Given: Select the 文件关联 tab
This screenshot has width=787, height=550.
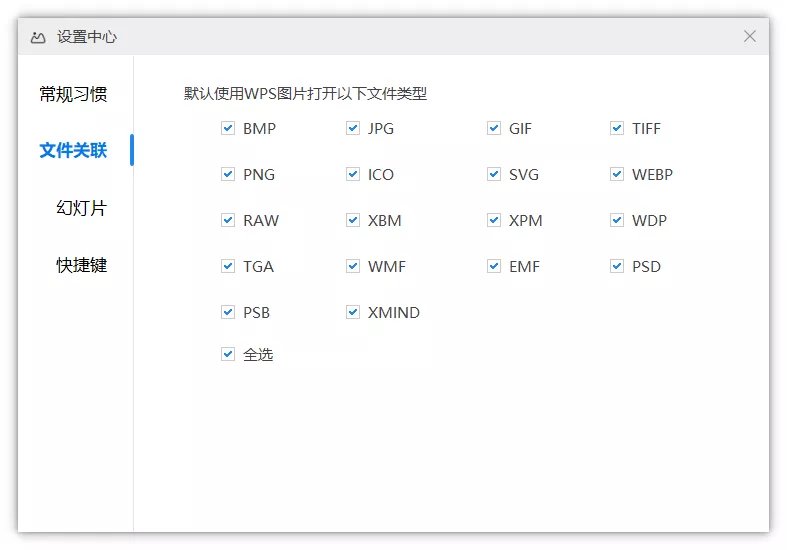Looking at the screenshot, I should coord(73,150).
